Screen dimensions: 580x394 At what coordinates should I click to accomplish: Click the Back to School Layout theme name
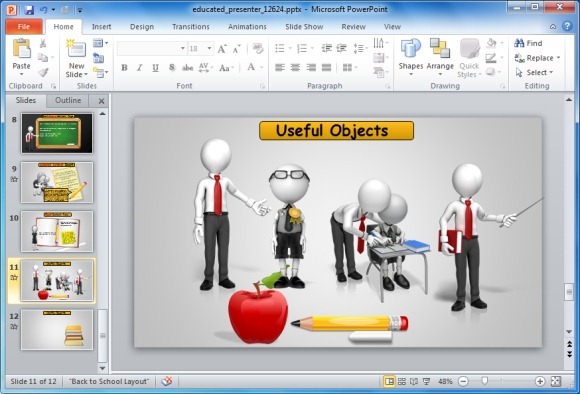pos(109,381)
